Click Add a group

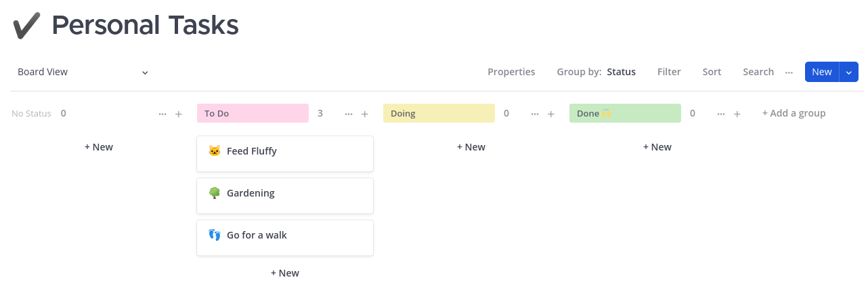point(794,113)
